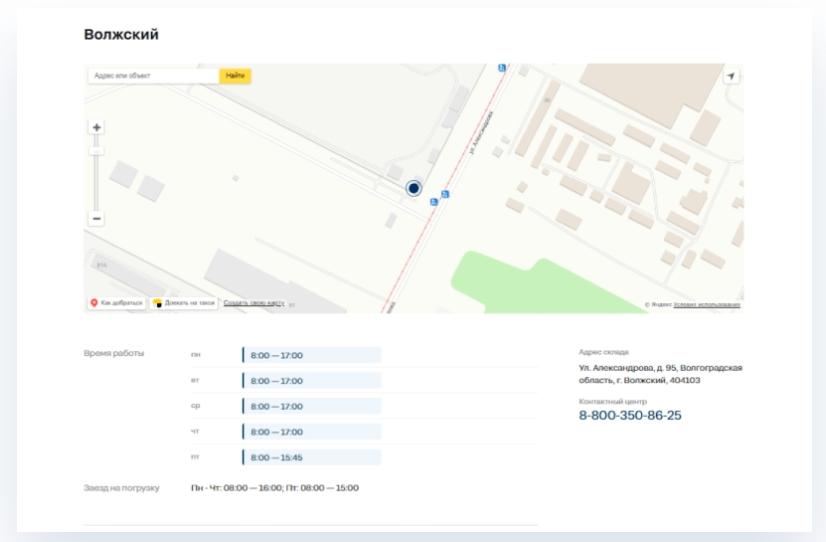Select the dark blue warehouse location marker

[414, 188]
